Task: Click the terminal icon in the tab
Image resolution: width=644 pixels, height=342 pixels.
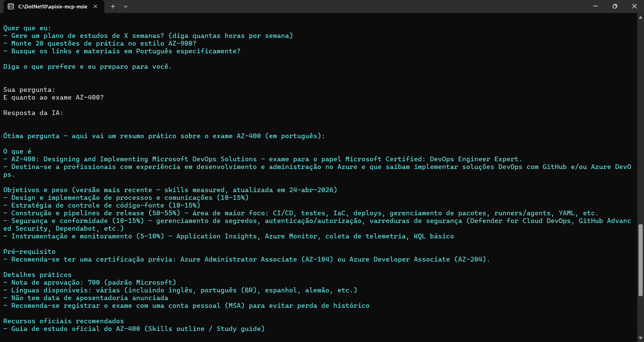Action: pos(11,6)
